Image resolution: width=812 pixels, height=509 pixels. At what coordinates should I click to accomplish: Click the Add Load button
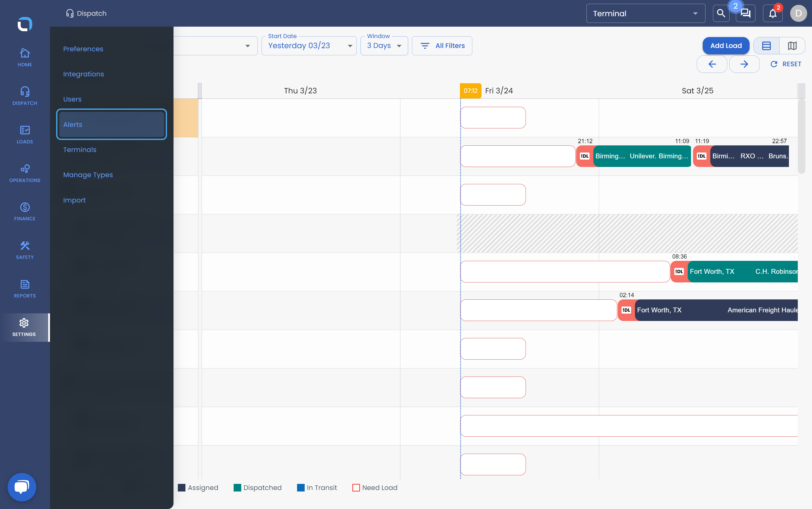coord(726,46)
